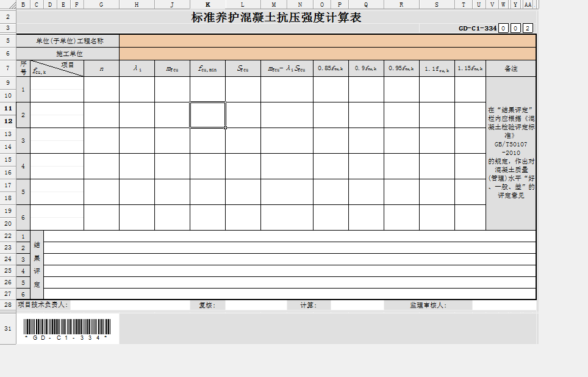This screenshot has height=377, width=588.
Task: Select row 7 header
Action: [x=7, y=68]
